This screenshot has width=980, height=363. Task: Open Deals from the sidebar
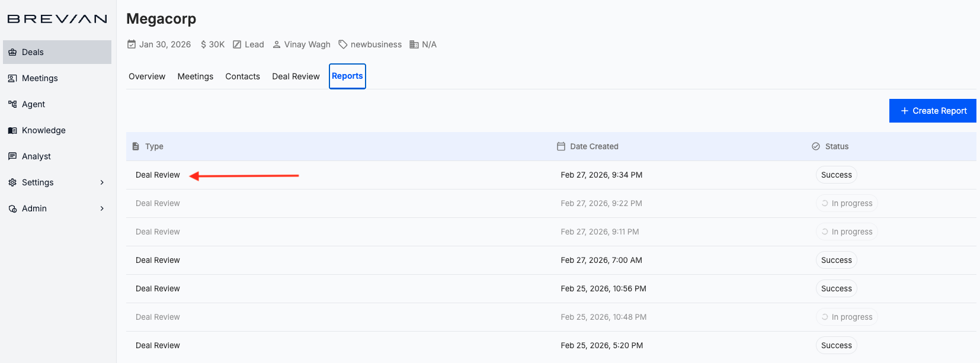[x=33, y=52]
